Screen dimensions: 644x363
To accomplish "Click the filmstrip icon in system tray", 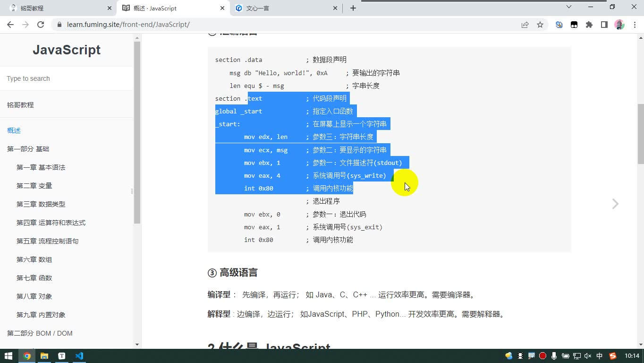I will [x=520, y=356].
